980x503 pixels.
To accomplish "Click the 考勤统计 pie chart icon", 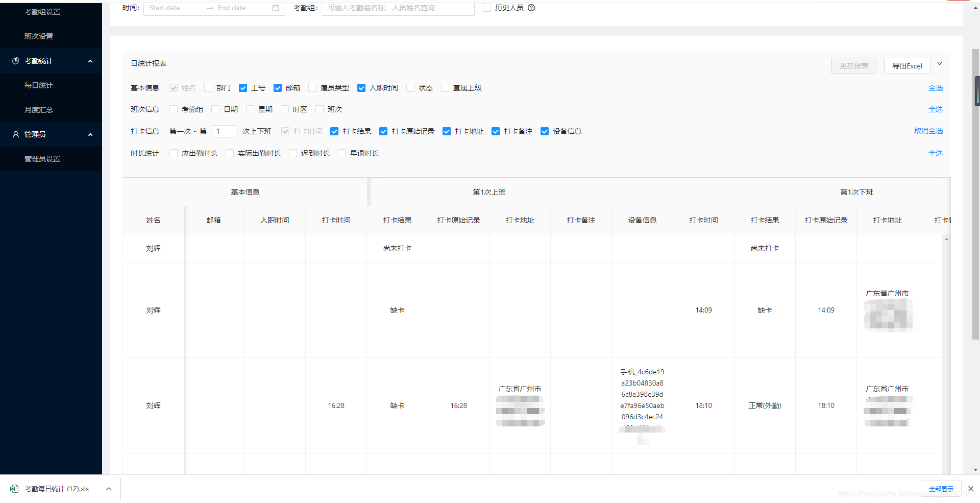I will tap(16, 61).
